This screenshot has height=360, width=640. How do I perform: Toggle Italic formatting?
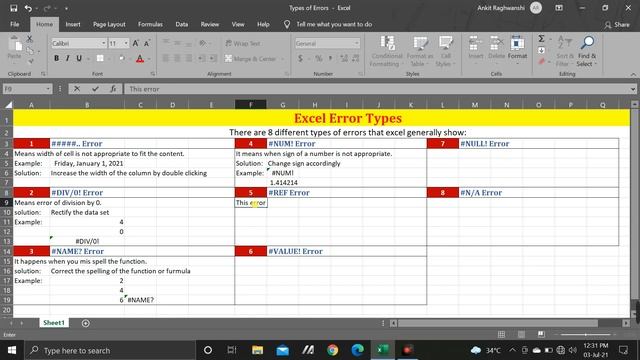click(67, 58)
